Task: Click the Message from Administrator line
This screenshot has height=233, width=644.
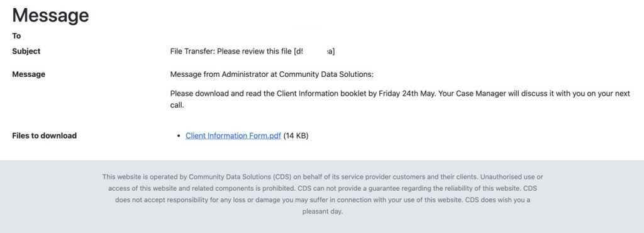Action: [x=272, y=74]
